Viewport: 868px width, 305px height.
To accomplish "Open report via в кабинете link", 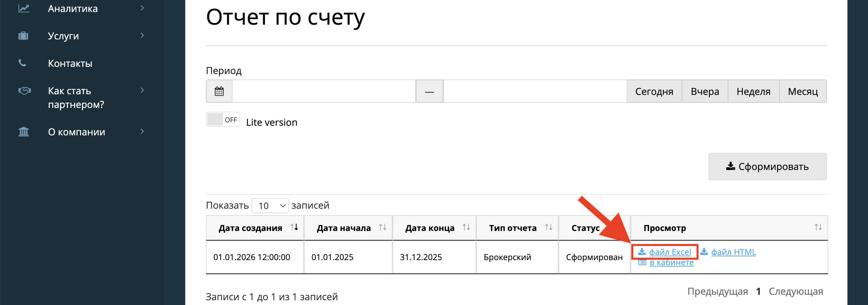I will click(x=671, y=263).
